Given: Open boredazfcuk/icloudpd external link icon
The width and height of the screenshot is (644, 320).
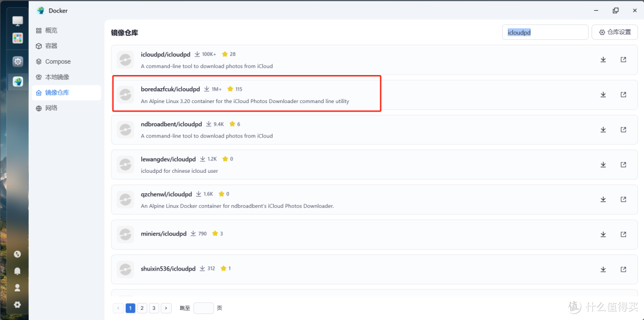Looking at the screenshot, I should (623, 94).
